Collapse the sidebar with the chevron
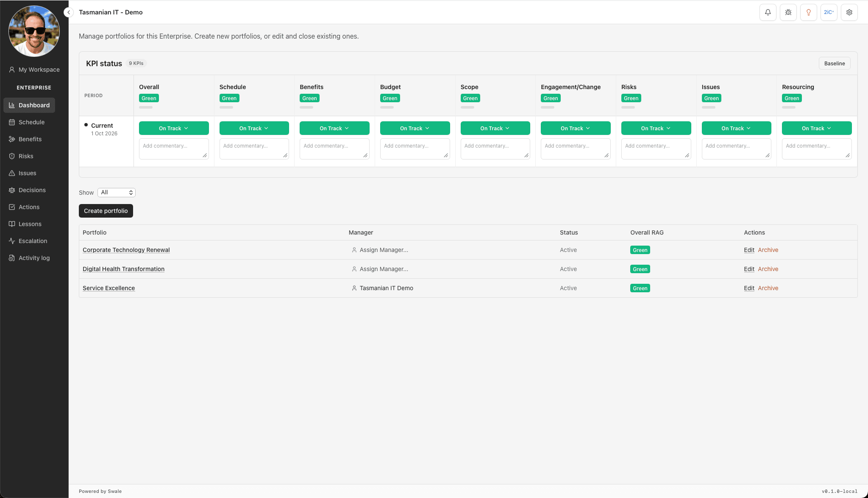The height and width of the screenshot is (498, 868). point(69,12)
